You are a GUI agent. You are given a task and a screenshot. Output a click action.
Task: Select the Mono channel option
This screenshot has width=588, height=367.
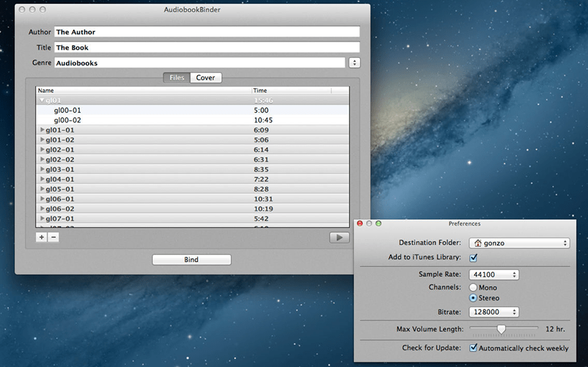(x=473, y=287)
